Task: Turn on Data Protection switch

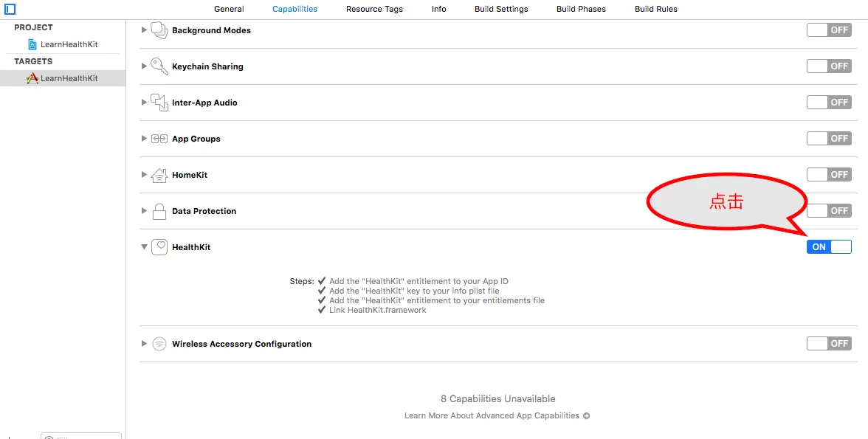Action: click(x=829, y=210)
